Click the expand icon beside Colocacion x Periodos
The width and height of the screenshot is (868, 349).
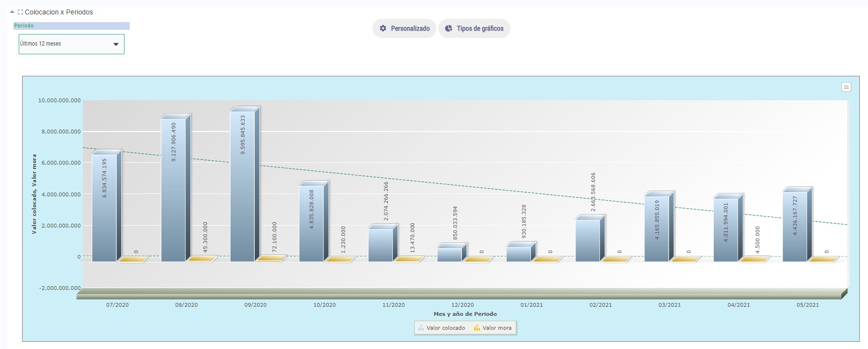(x=20, y=12)
